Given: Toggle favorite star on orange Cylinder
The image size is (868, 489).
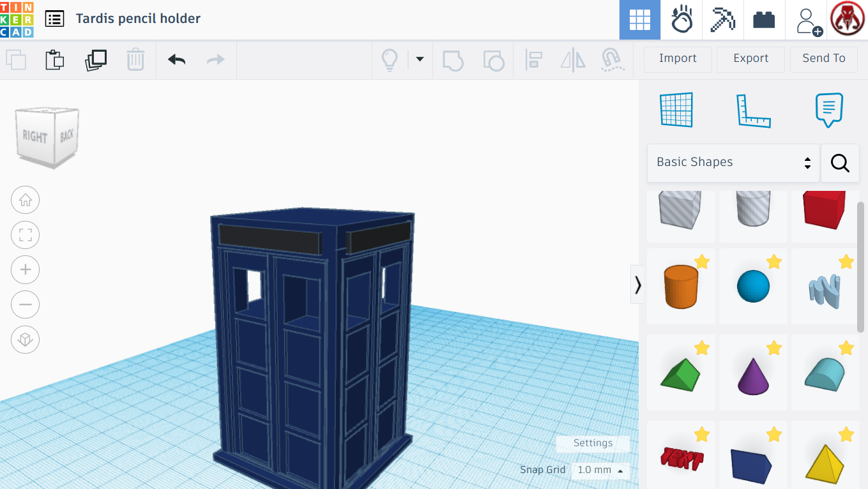Looking at the screenshot, I should [702, 261].
